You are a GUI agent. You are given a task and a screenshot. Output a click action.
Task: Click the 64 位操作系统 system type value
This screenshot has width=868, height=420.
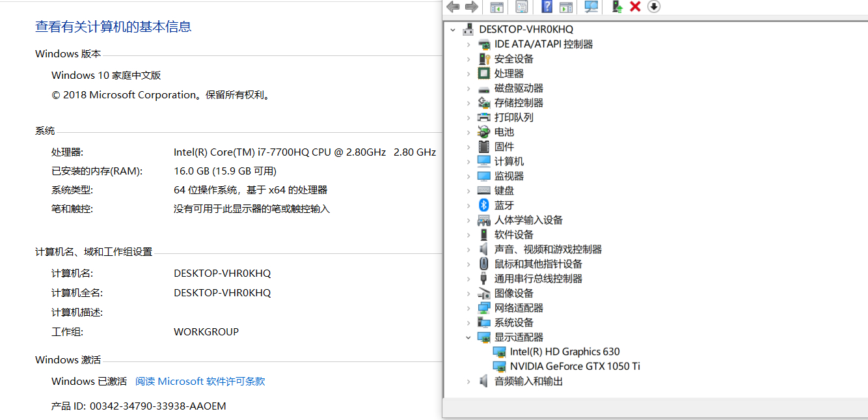tap(251, 190)
